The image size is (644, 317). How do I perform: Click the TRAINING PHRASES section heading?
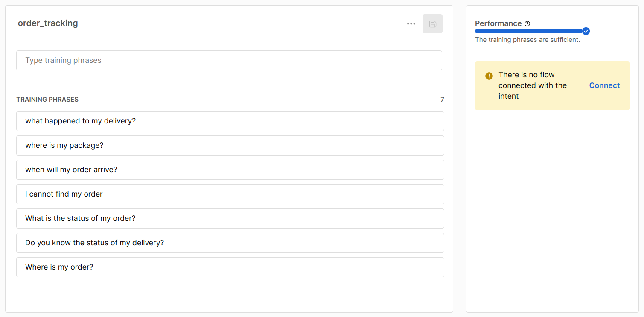point(47,100)
